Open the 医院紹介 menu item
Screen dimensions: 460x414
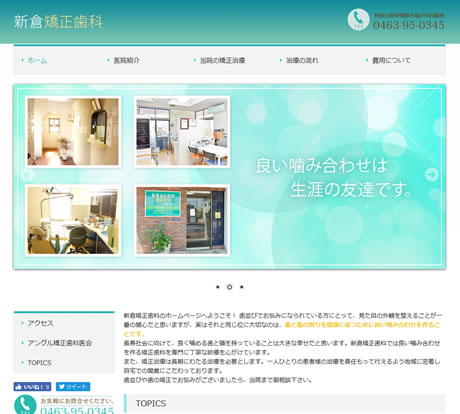126,60
